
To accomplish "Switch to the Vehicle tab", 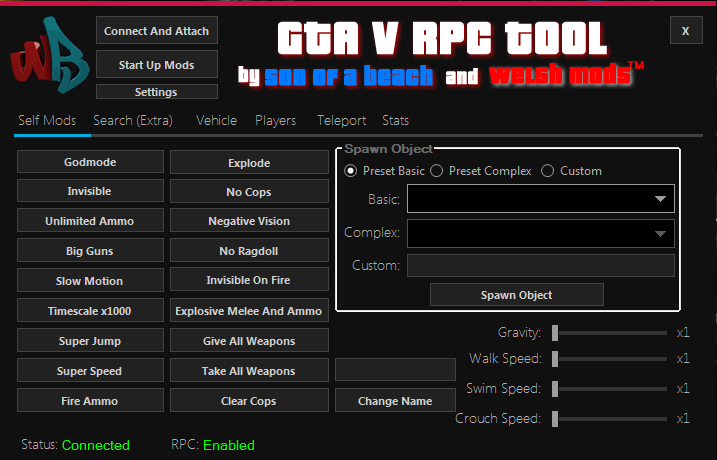I will tap(217, 120).
